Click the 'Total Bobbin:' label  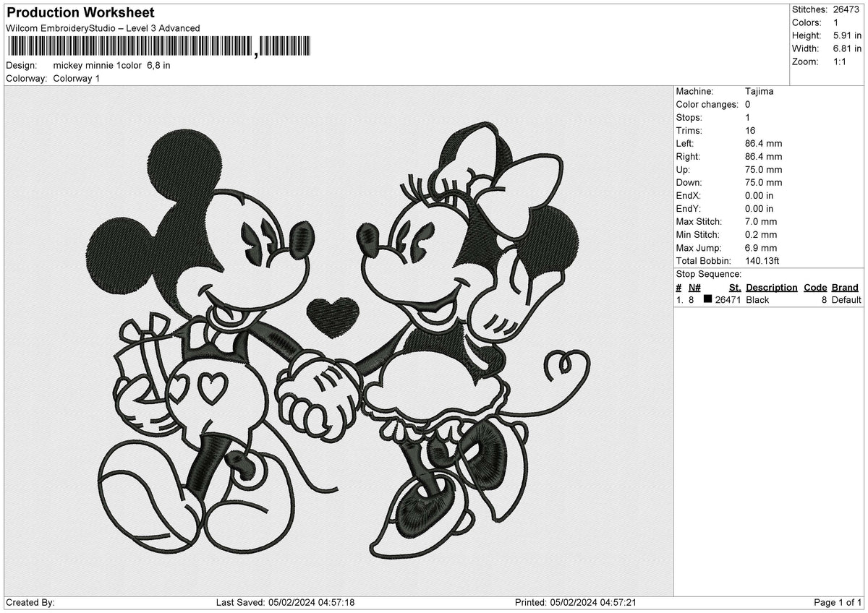(x=703, y=260)
